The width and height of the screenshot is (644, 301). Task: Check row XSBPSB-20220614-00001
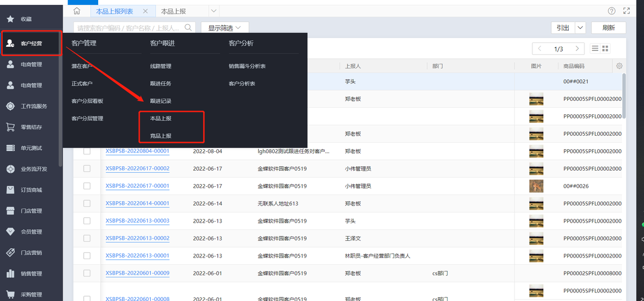click(87, 203)
